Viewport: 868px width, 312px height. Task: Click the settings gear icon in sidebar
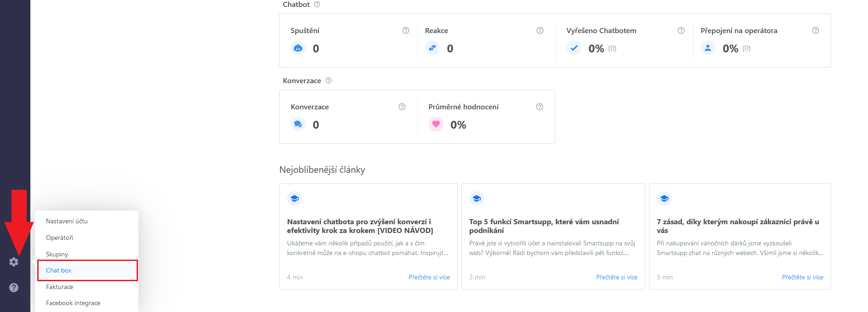click(x=14, y=262)
